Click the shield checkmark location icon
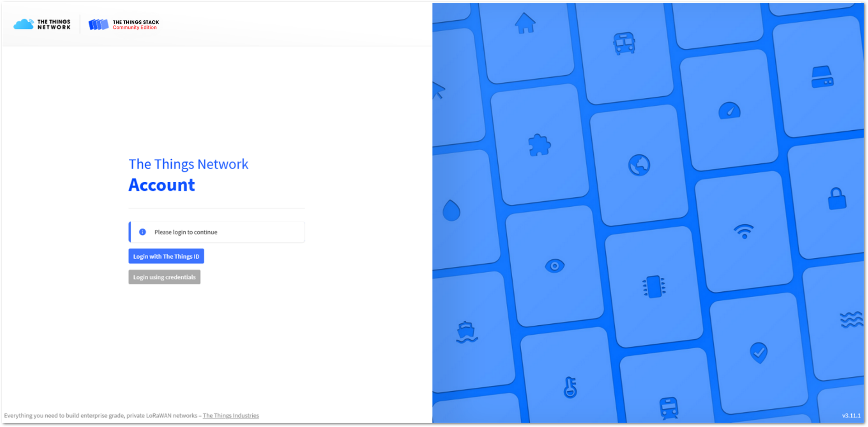This screenshot has height=427, width=868. tap(759, 353)
